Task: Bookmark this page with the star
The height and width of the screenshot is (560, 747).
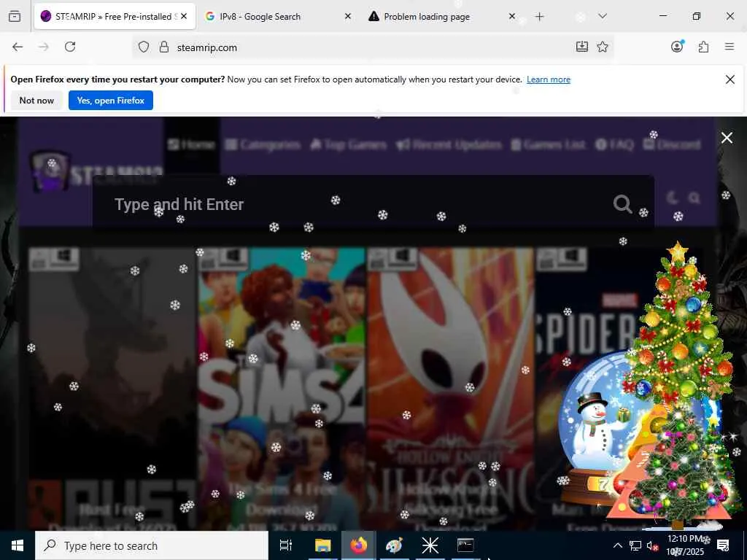Action: (x=603, y=47)
